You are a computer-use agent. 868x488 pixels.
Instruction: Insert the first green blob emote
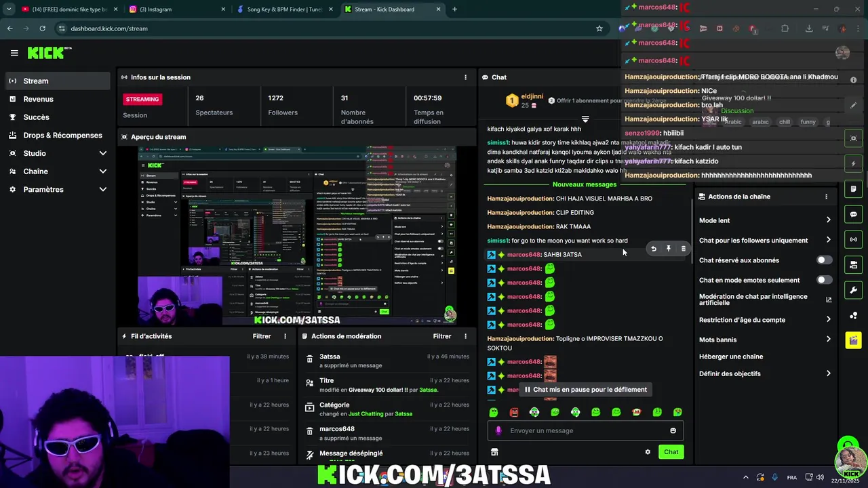tap(494, 412)
